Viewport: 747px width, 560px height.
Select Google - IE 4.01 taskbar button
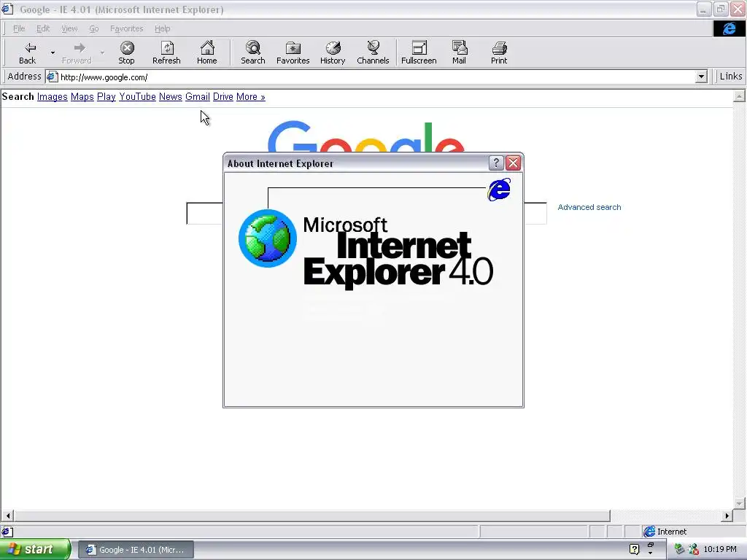coord(136,550)
